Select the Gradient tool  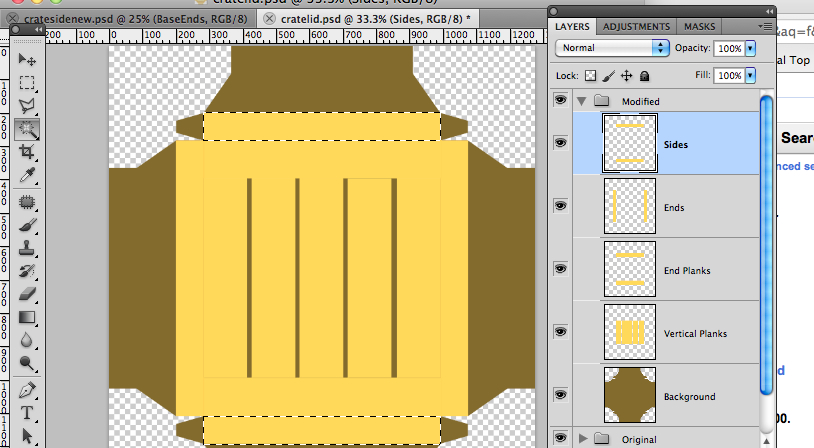(27, 317)
